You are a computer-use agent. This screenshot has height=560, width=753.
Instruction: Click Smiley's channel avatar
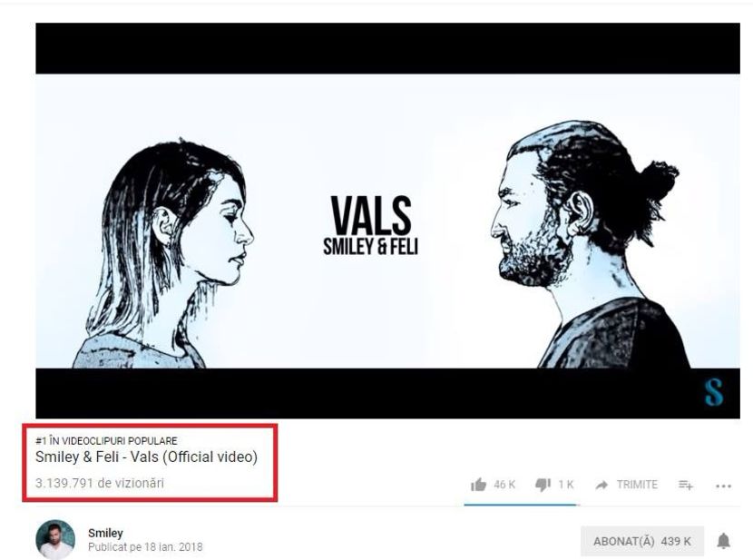coord(55,539)
